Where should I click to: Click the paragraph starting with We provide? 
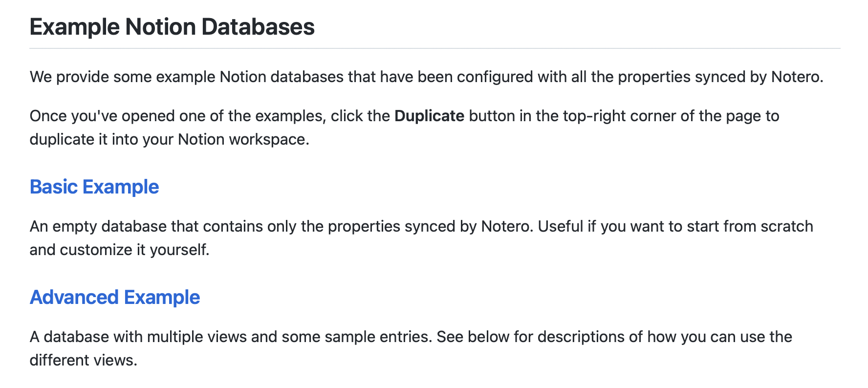[x=427, y=77]
